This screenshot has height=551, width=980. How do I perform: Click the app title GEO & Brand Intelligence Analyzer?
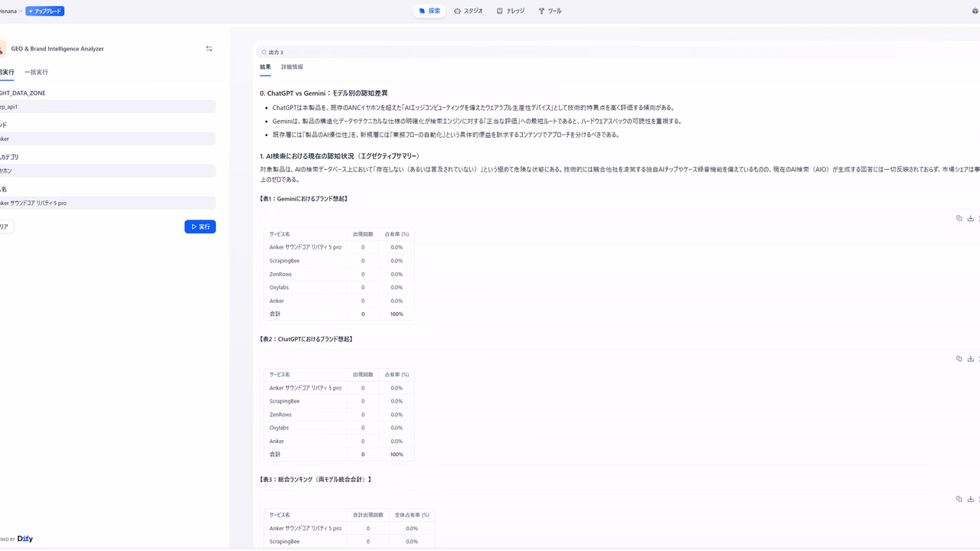click(x=57, y=49)
